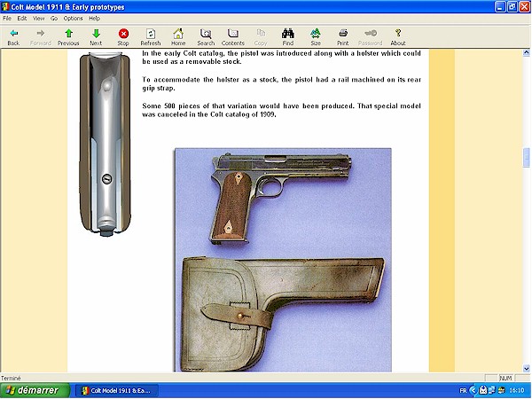This screenshot has height=399, width=532.
Task: Open the Search tool
Action: (x=206, y=37)
